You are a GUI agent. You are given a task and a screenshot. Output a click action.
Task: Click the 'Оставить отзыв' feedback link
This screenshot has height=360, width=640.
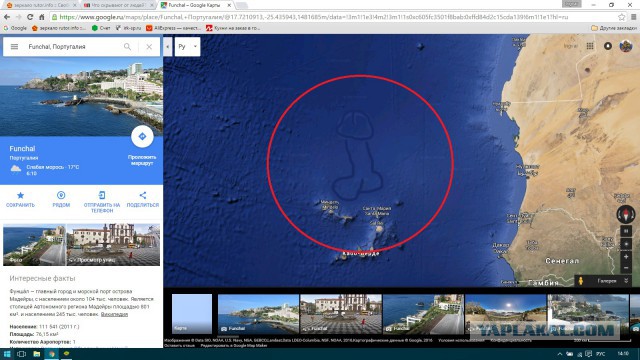coord(179,346)
